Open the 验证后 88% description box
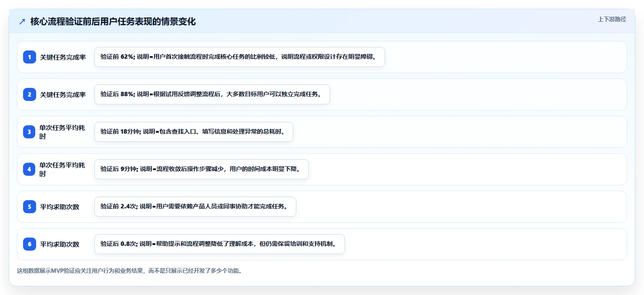644x295 pixels. click(x=212, y=94)
